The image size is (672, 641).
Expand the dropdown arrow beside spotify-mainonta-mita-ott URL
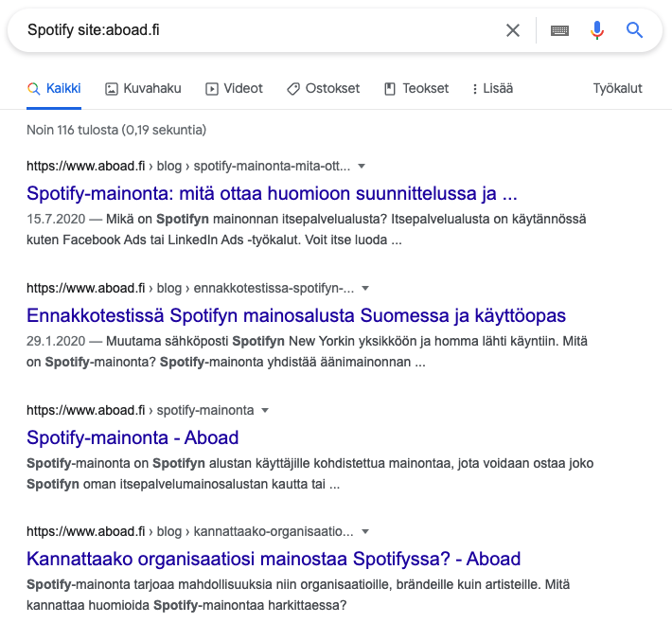(360, 166)
